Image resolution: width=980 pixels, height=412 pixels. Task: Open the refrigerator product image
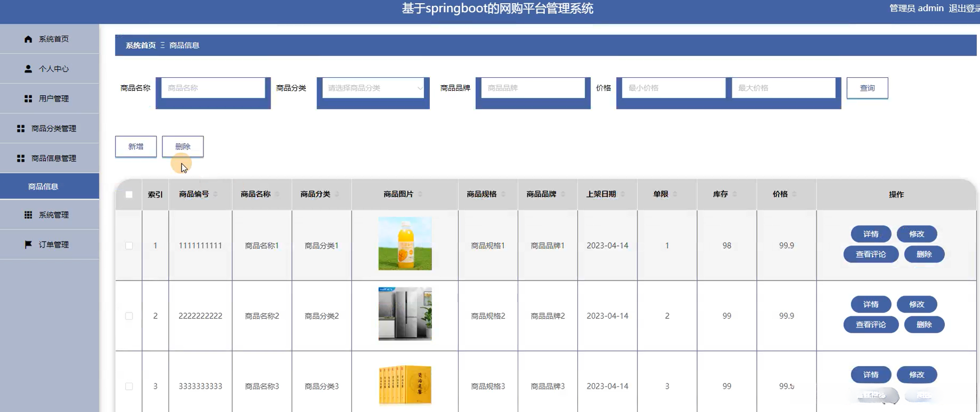(x=405, y=314)
